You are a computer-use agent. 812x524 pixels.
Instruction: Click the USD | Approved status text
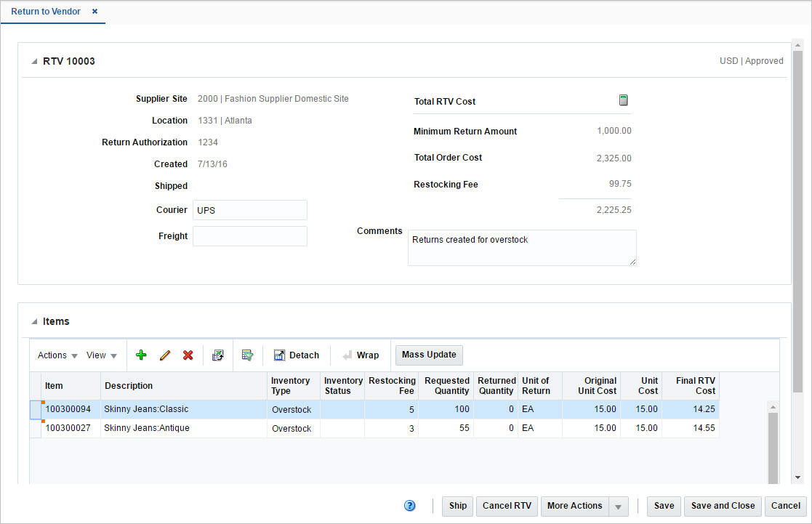click(x=752, y=61)
